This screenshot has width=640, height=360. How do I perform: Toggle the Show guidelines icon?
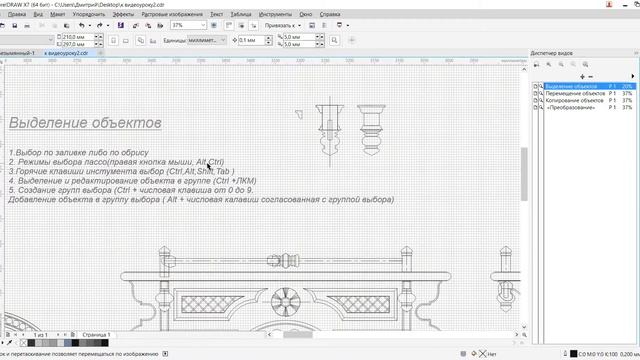coord(253,25)
